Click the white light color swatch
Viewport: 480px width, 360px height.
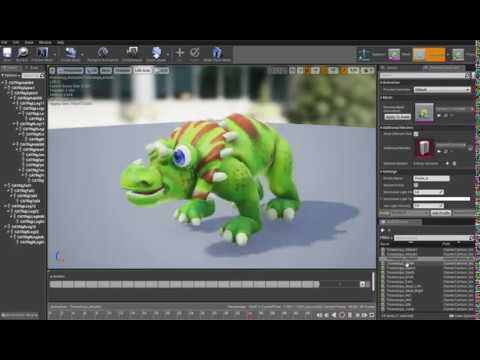(x=442, y=199)
